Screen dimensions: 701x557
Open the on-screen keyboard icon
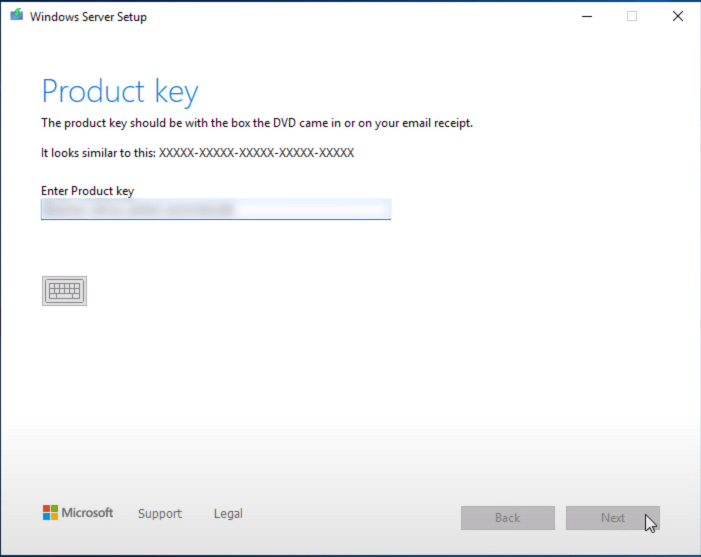64,291
